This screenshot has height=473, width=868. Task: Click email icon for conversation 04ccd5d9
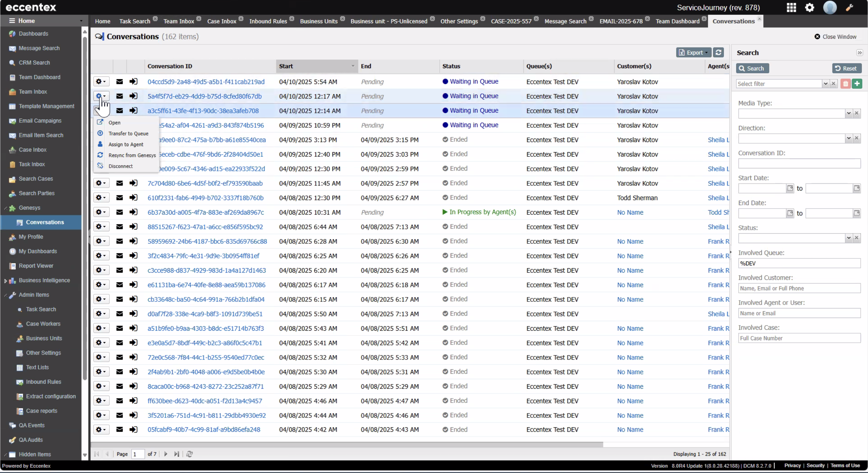coord(119,82)
